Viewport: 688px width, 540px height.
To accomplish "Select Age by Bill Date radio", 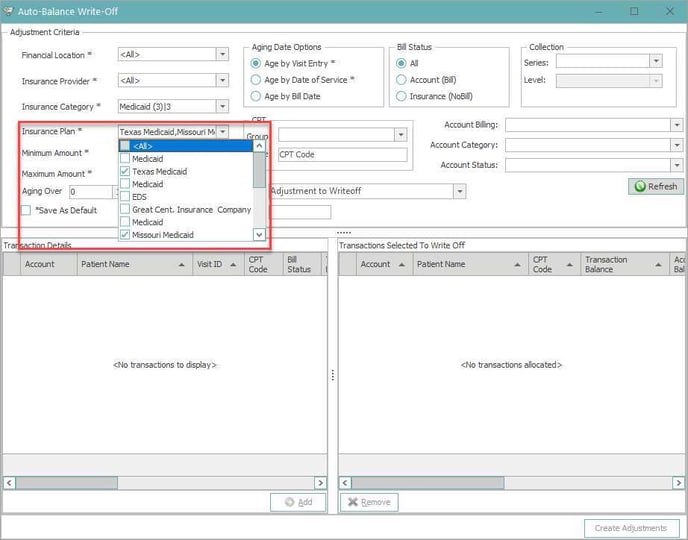I will tap(256, 96).
